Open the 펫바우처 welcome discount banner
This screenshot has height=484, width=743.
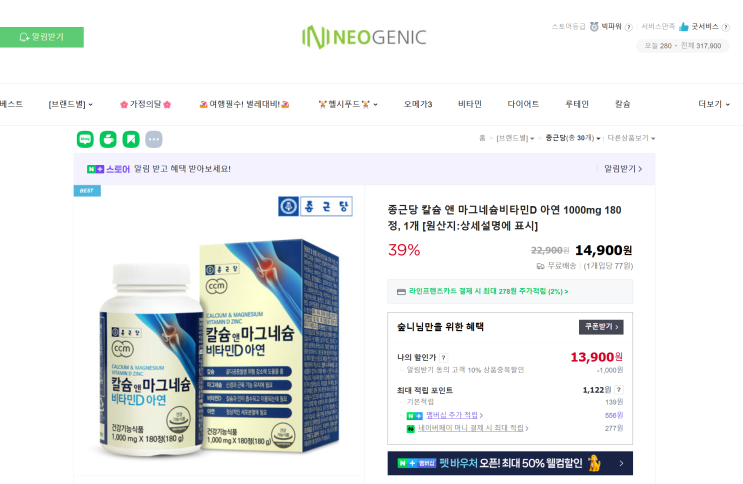510,463
